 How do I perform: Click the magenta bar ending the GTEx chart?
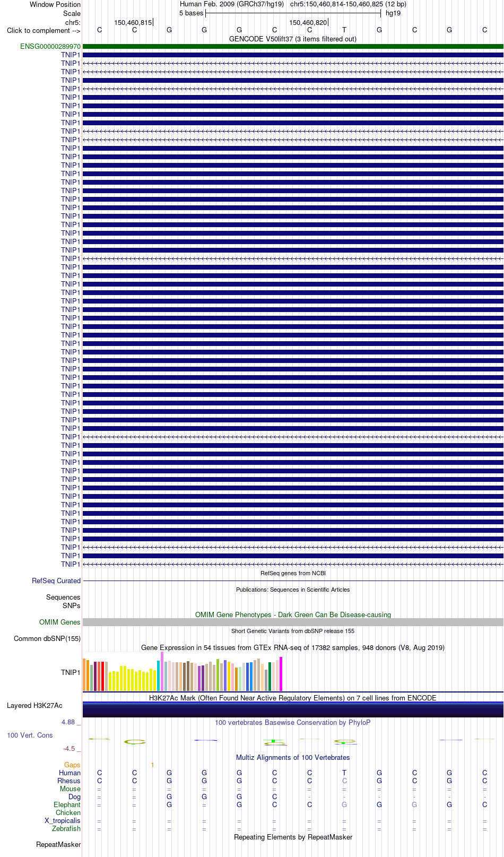click(x=281, y=674)
